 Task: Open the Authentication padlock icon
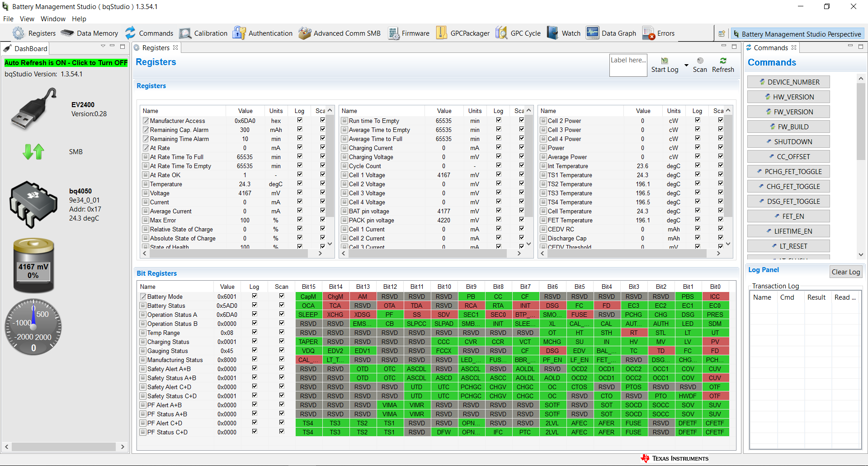click(239, 33)
